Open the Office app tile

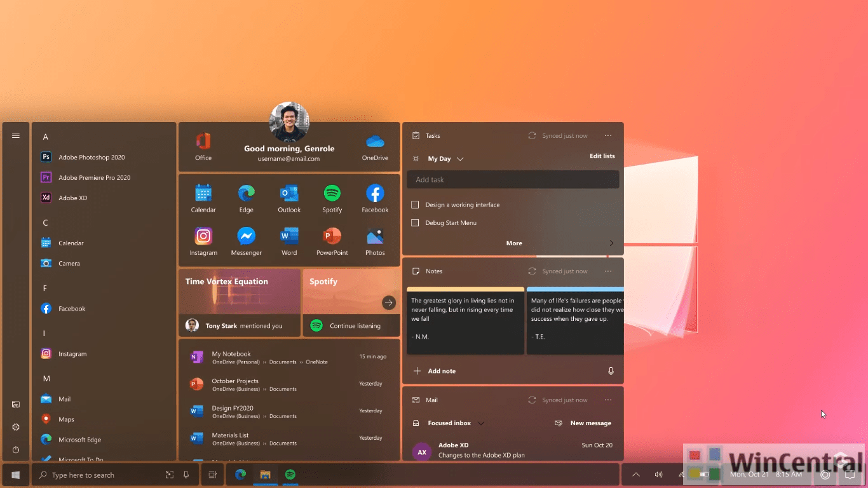[x=203, y=147]
